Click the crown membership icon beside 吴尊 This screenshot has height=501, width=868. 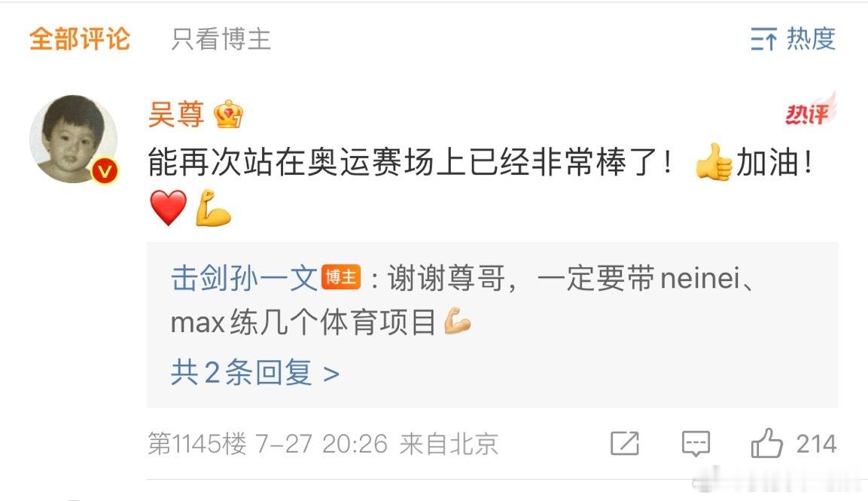(x=229, y=115)
